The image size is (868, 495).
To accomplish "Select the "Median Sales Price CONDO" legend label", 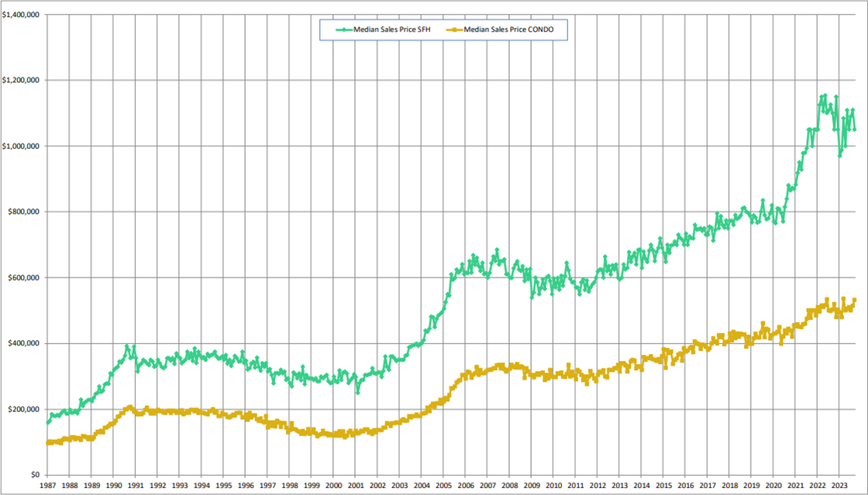I will coord(510,29).
